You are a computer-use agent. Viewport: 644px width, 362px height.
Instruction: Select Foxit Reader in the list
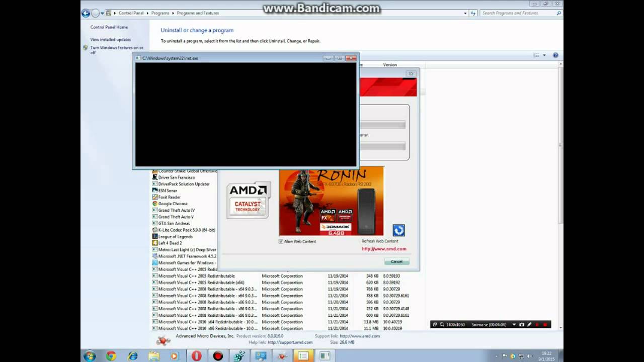[x=170, y=197]
